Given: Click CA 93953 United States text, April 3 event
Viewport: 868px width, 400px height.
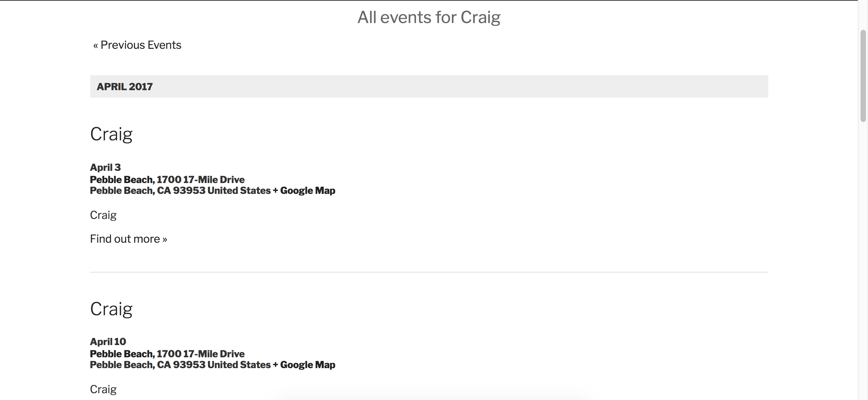Looking at the screenshot, I should pos(214,191).
